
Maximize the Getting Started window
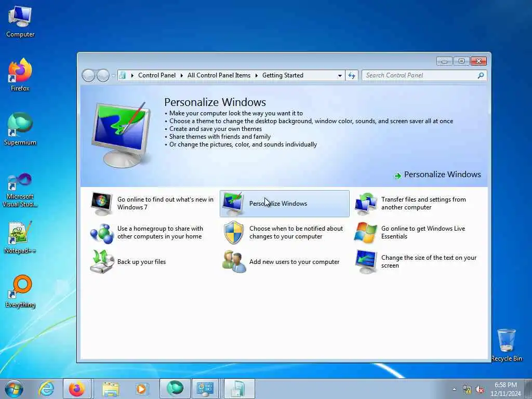(x=461, y=61)
